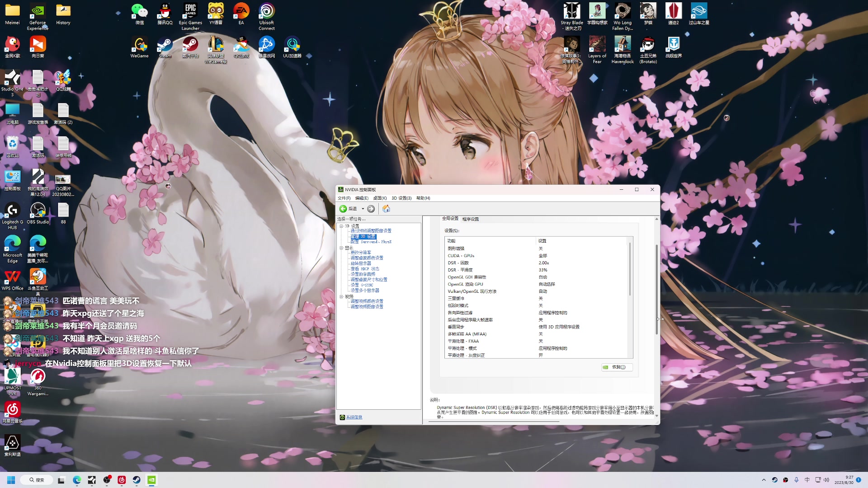Image resolution: width=868 pixels, height=488 pixels.
Task: Select 查看 HDCP 状态 tree item
Action: click(x=365, y=269)
